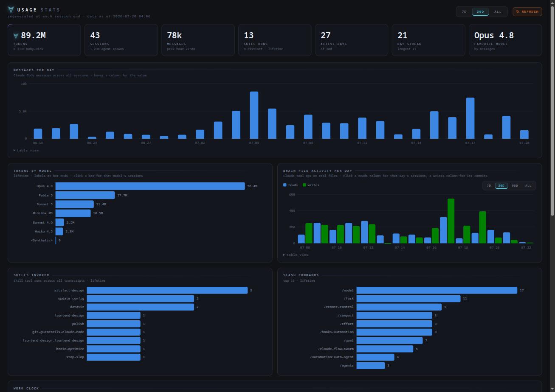Click the Sonnet 5 token bar
This screenshot has width=555, height=392.
(x=75, y=204)
